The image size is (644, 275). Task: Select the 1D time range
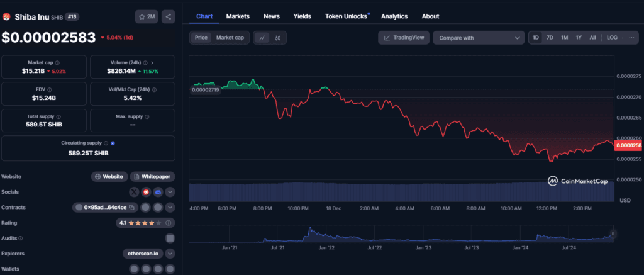tap(536, 37)
